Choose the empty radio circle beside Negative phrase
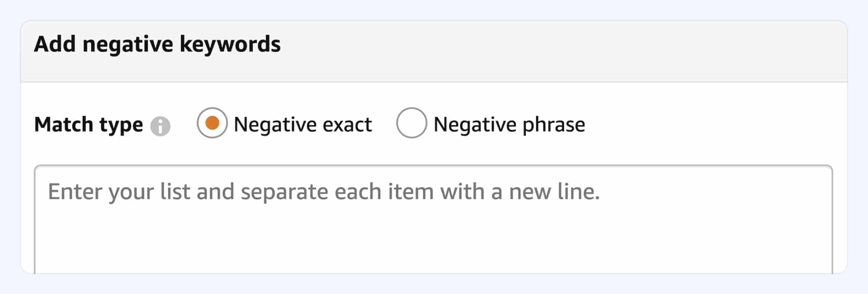 tap(411, 123)
